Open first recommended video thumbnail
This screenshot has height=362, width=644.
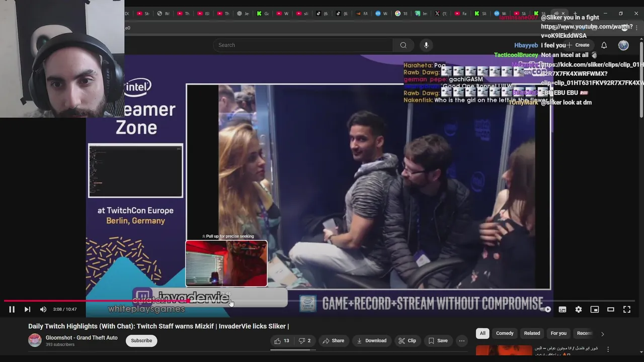pos(504,350)
